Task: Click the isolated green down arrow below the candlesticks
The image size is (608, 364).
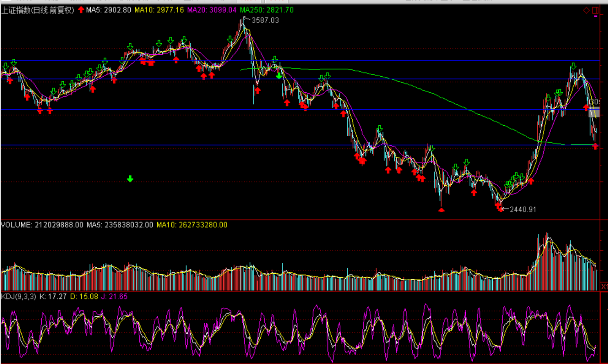Action: point(130,179)
